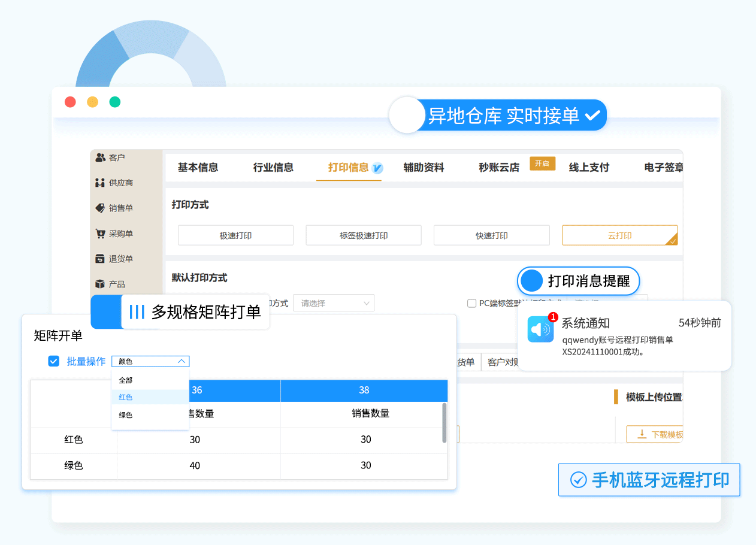Image resolution: width=756 pixels, height=545 pixels.
Task: Open the 辅助资料 tab
Action: pos(424,168)
